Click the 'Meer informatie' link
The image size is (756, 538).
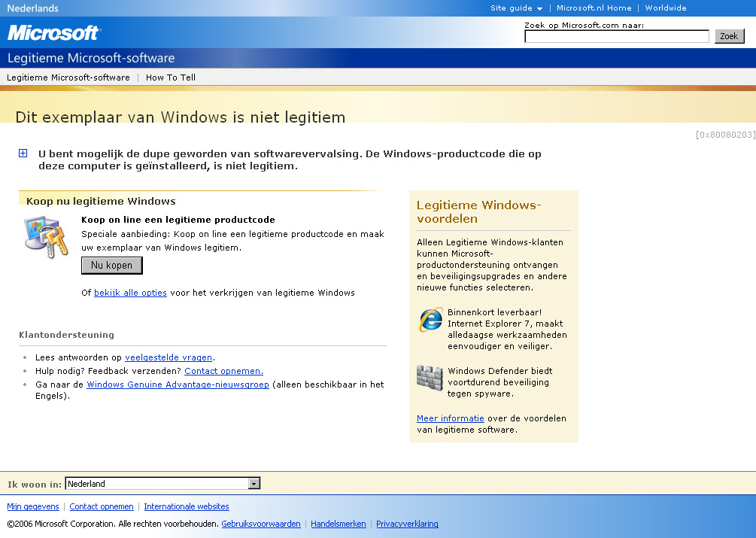[x=451, y=418]
